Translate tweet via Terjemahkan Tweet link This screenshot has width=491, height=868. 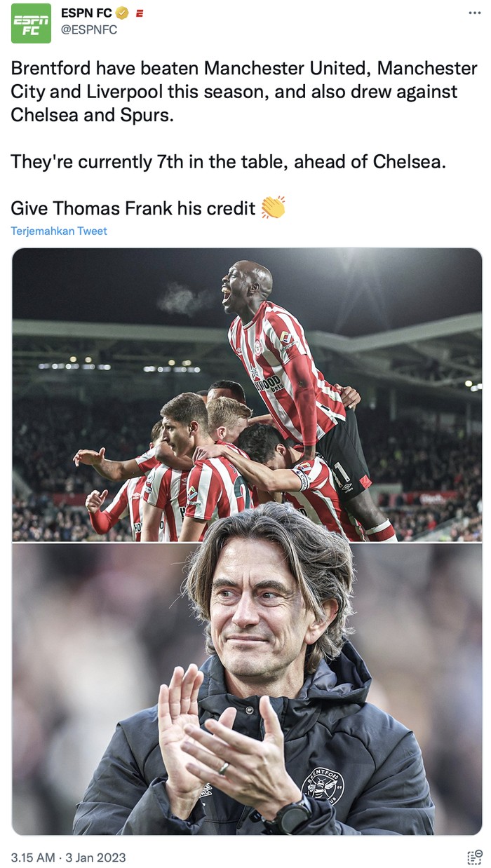pyautogui.click(x=59, y=231)
